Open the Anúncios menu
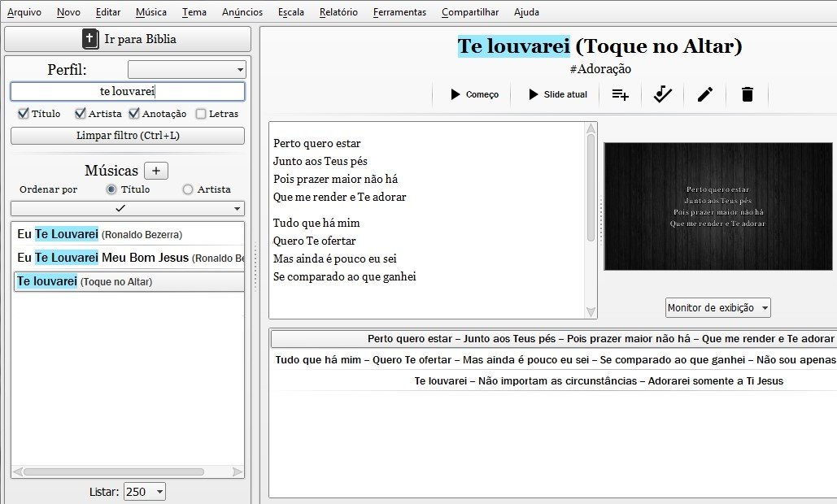Screen dimensions: 837x504 click(242, 11)
